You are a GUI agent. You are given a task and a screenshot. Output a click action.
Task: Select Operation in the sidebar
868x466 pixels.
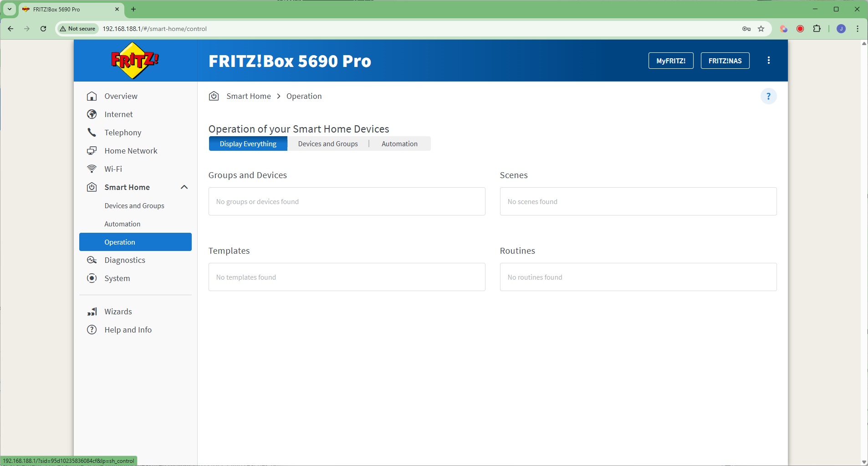pyautogui.click(x=135, y=242)
